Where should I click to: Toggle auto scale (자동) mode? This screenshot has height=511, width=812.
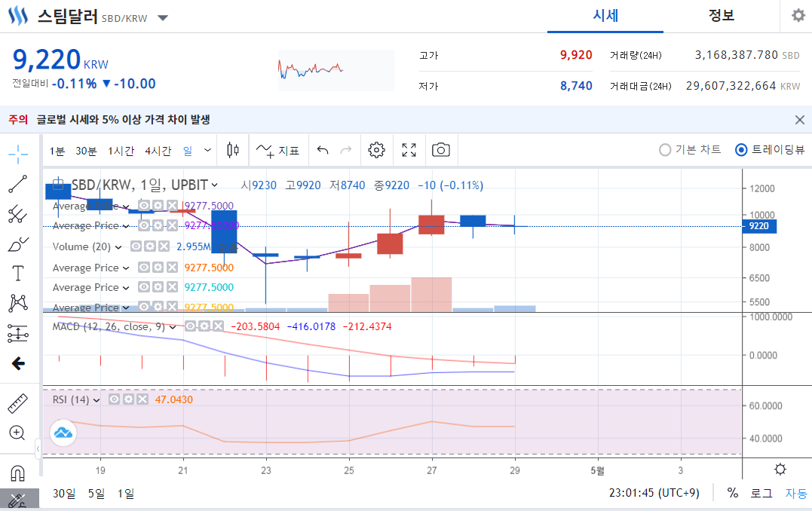pos(796,494)
